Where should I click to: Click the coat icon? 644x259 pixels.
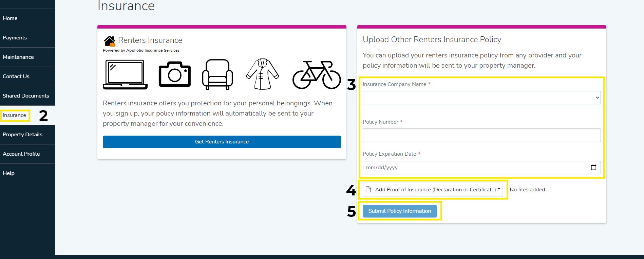pos(262,74)
